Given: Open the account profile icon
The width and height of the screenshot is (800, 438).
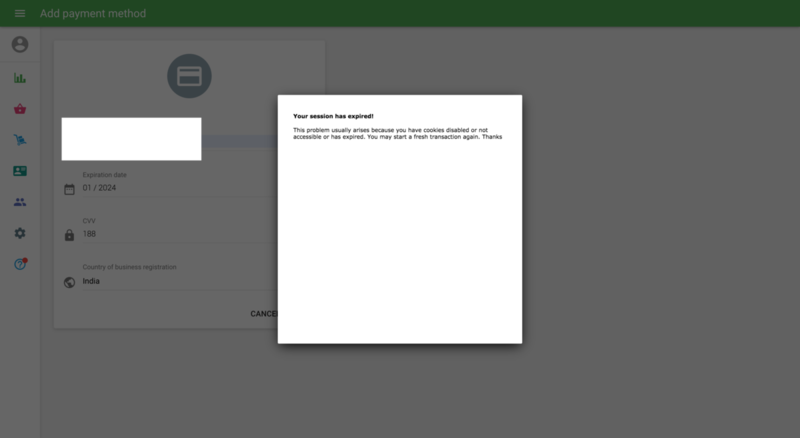Looking at the screenshot, I should pos(19,44).
